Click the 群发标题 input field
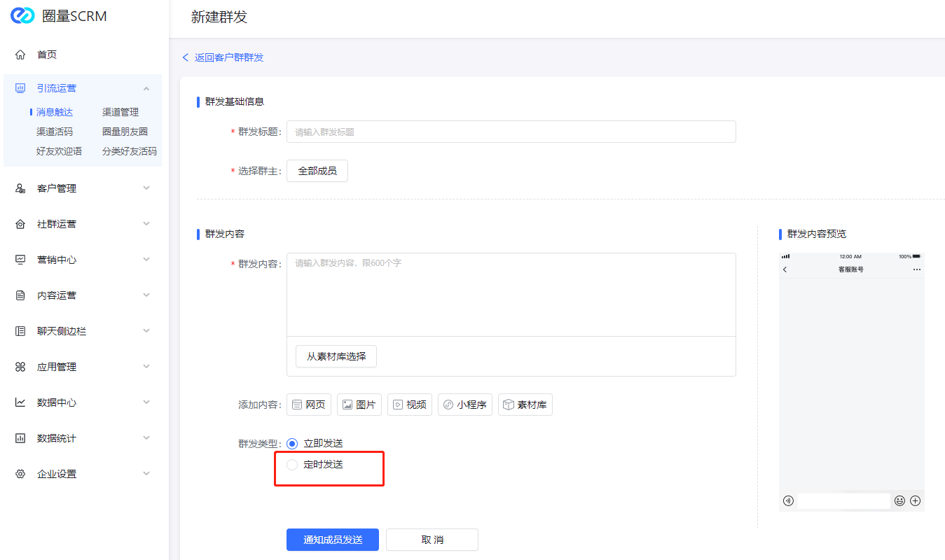Screen dimensions: 945x560 coord(511,132)
